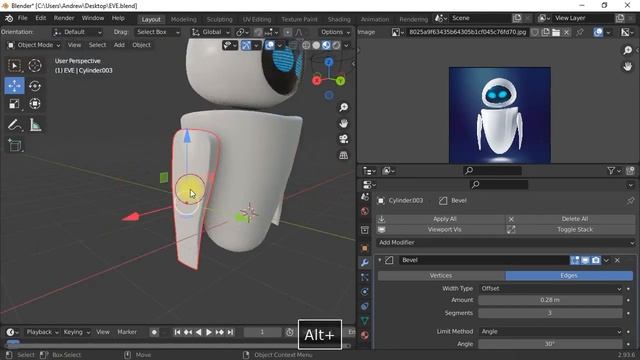The image size is (640, 360).
Task: Open the viewport Add menu
Action: [119, 45]
